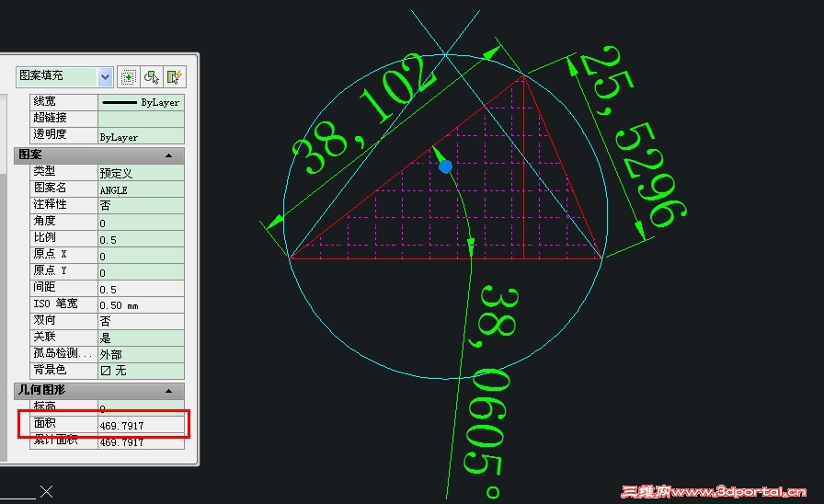
Task: Click the 面积 property label
Action: coord(45,423)
